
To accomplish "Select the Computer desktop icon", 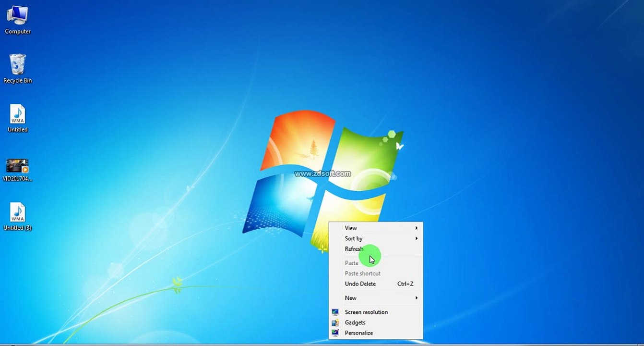I will point(17,20).
